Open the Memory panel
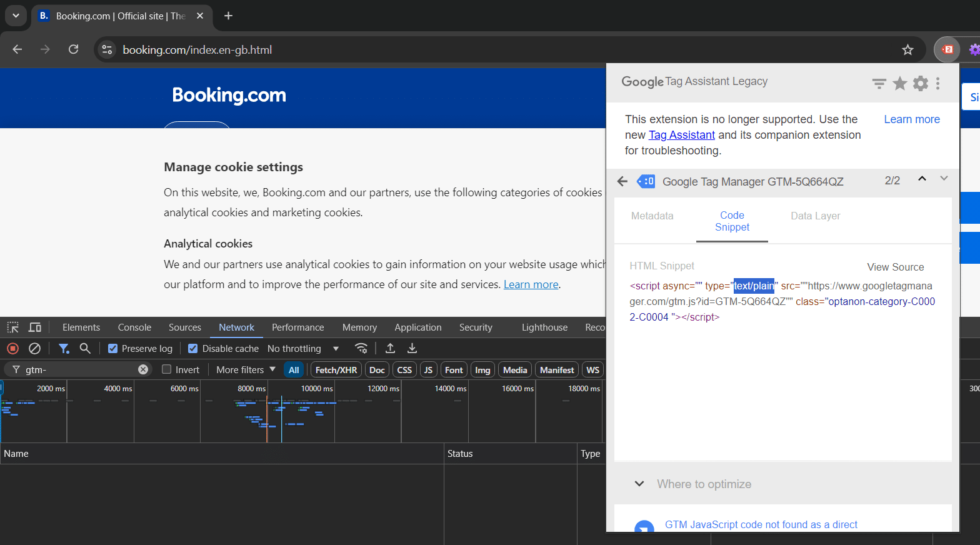Screen dimensions: 980x545 pos(359,327)
